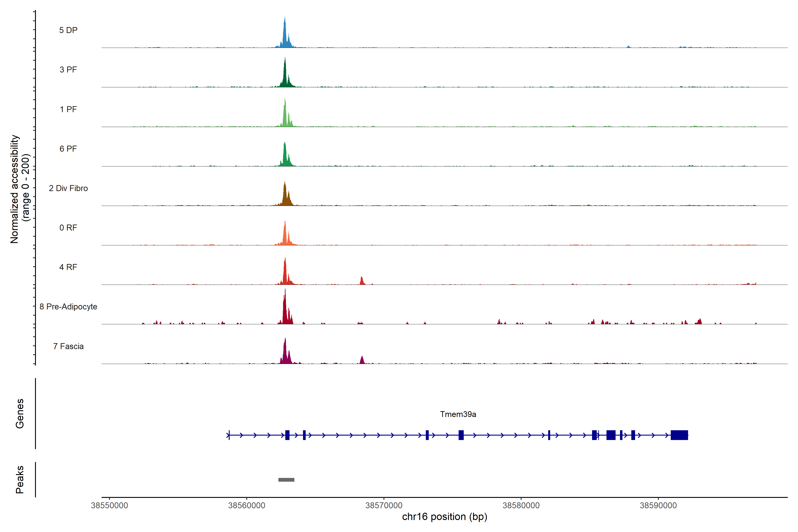Screen dimensions: 798x532
Task: Select the 2 Div Fibro label
Action: [x=68, y=188]
